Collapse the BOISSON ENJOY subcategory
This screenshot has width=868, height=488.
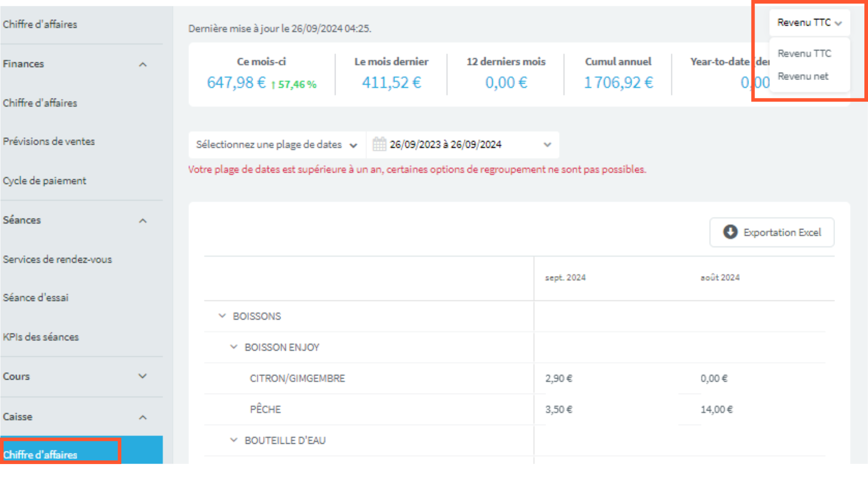click(x=234, y=347)
